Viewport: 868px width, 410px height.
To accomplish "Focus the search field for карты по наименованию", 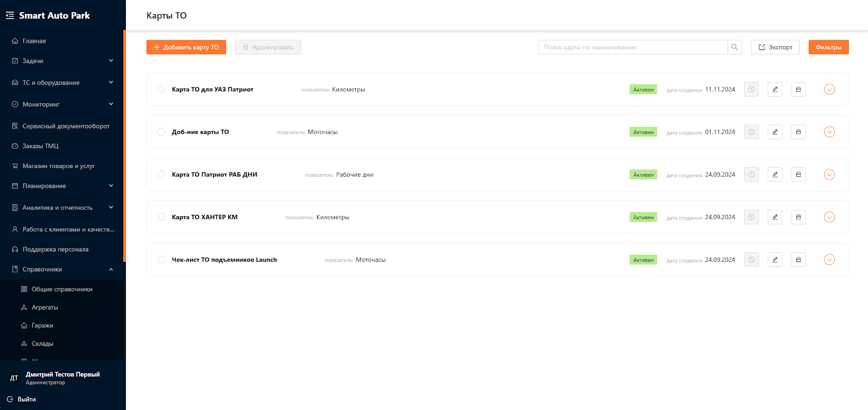I will 633,47.
